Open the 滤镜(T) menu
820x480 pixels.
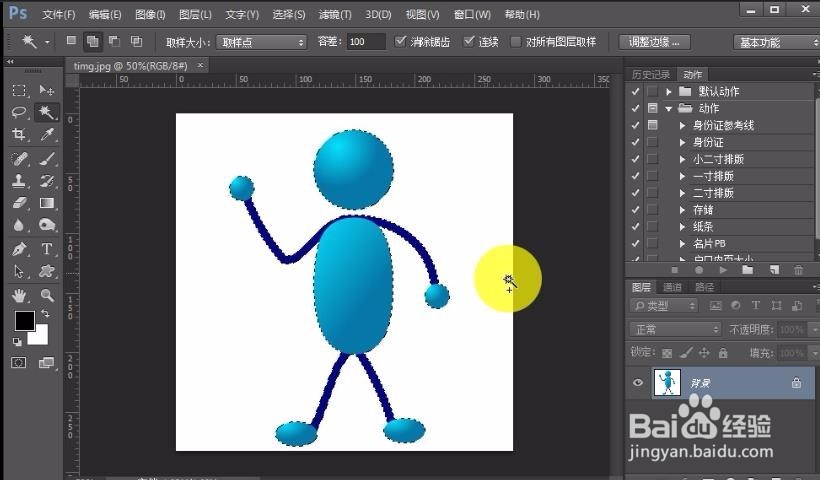(x=335, y=15)
